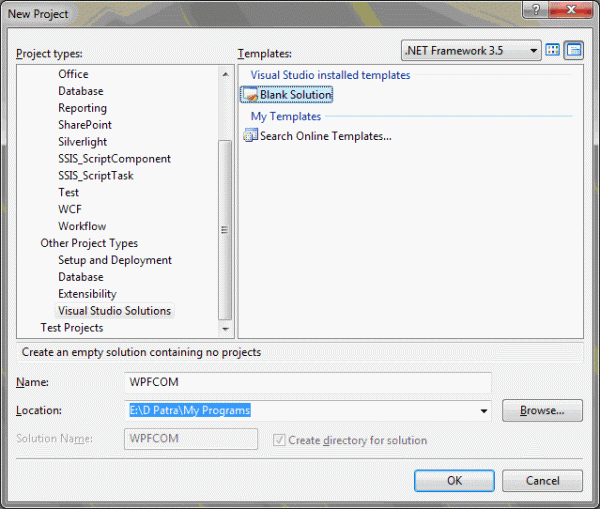Toggle Create directory for solution checkbox
Image resolution: width=600 pixels, height=509 pixels.
click(279, 440)
